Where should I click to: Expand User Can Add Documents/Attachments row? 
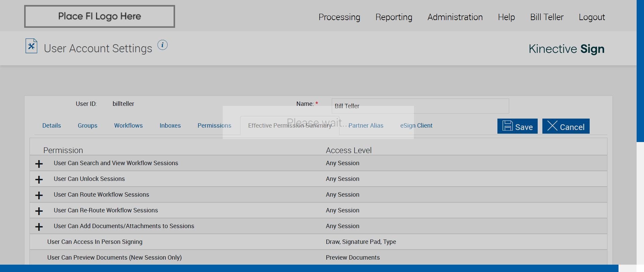point(39,227)
